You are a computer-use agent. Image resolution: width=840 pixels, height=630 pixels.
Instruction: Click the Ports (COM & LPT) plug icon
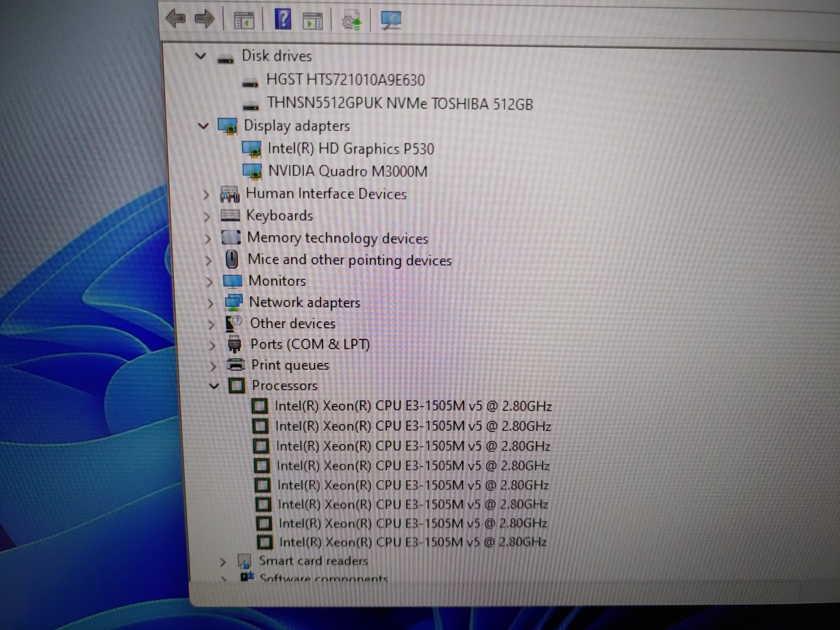pos(235,344)
